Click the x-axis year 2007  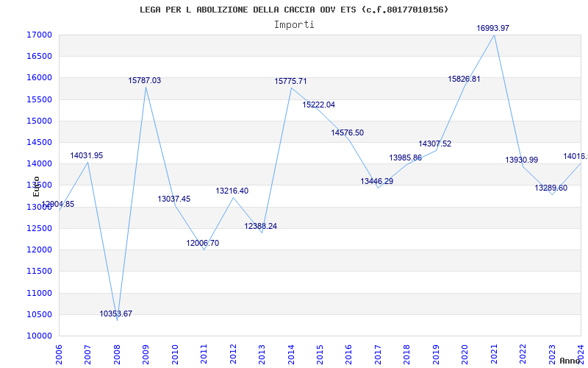point(87,354)
